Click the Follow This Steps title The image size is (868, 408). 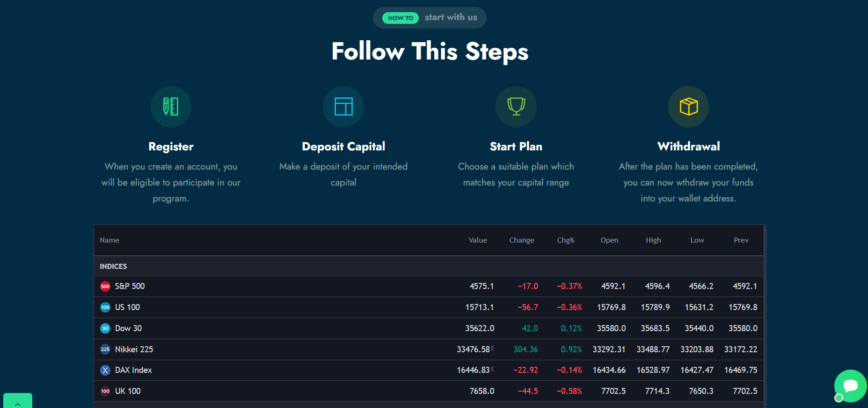pos(430,52)
